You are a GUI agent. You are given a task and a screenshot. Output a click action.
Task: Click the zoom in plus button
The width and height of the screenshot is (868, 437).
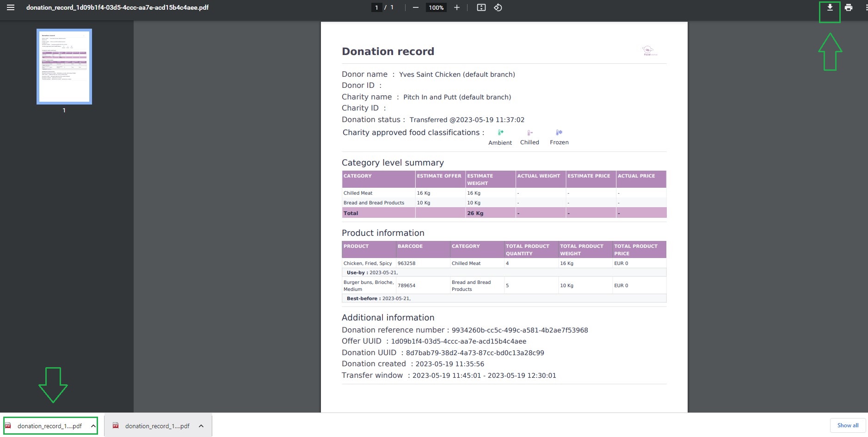456,7
